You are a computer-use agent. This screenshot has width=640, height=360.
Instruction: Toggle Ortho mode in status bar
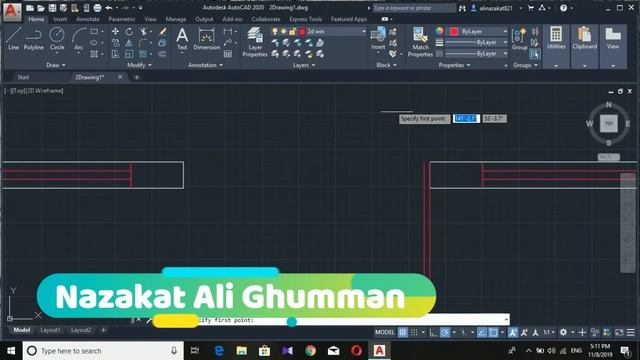click(x=433, y=332)
